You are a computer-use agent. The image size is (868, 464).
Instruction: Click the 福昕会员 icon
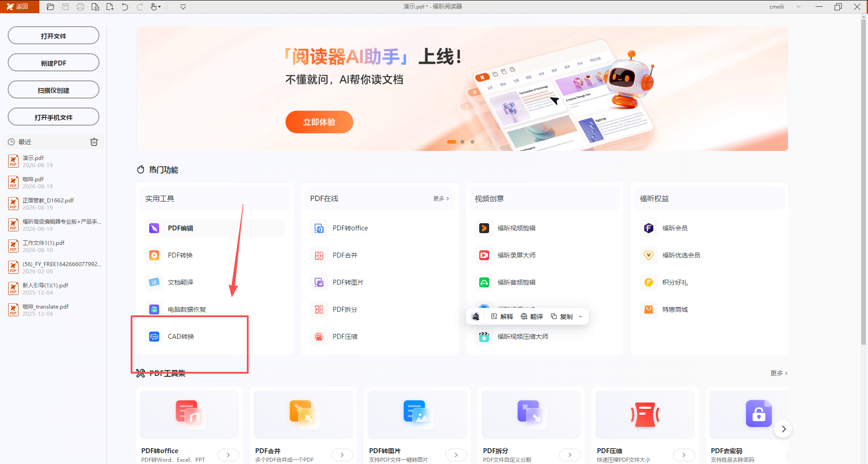[x=649, y=228]
